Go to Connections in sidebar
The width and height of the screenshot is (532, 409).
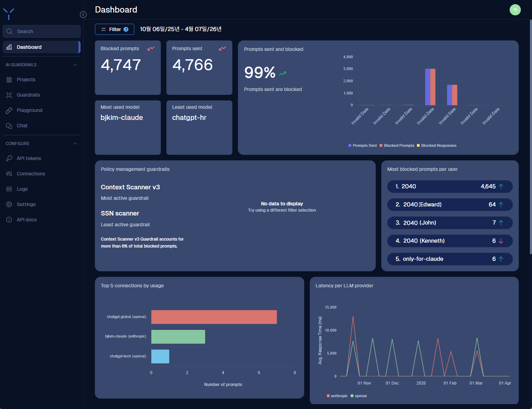[x=31, y=174]
